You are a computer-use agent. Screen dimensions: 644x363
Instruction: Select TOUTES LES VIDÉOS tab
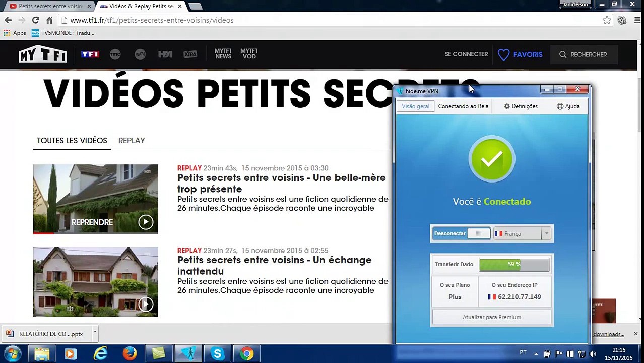[72, 141]
